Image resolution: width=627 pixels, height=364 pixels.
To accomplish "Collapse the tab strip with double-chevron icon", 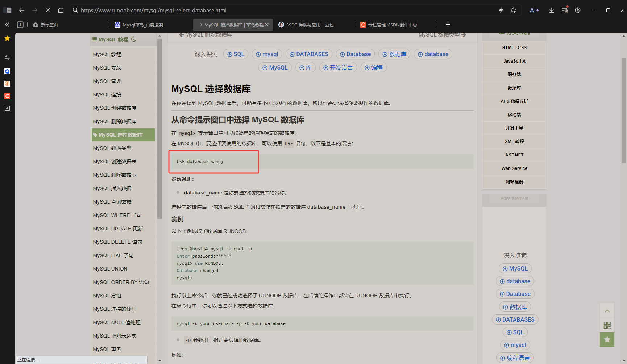I will click(x=7, y=25).
